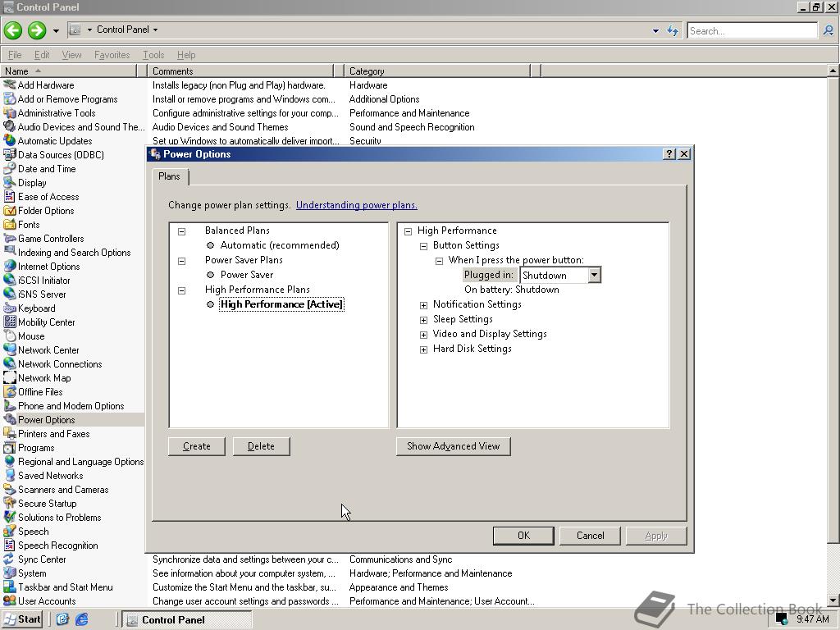This screenshot has height=630, width=840.
Task: Select the Plans tab
Action: (169, 176)
